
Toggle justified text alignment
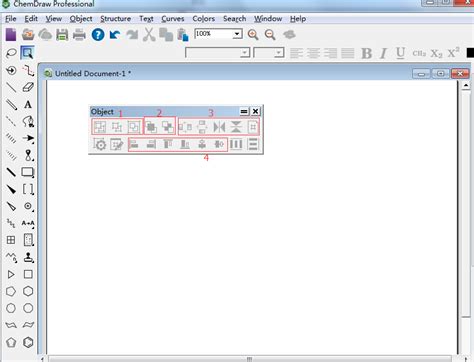tap(348, 53)
